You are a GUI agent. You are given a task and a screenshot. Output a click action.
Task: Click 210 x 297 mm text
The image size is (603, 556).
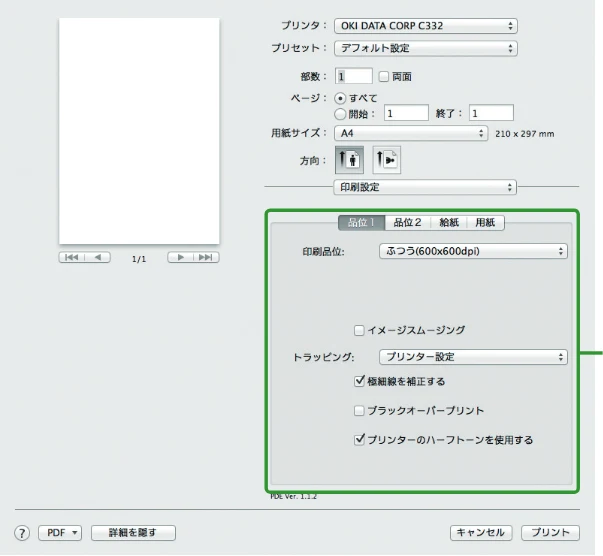pyautogui.click(x=525, y=134)
